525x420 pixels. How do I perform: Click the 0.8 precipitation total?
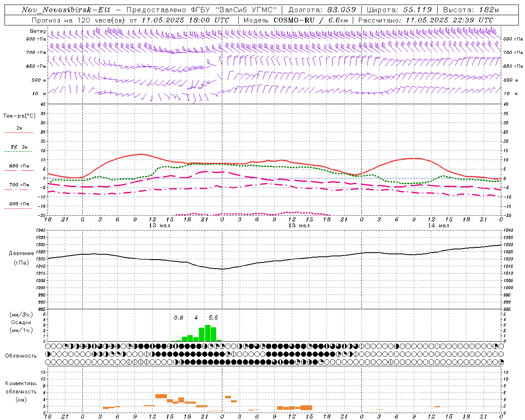(x=178, y=318)
